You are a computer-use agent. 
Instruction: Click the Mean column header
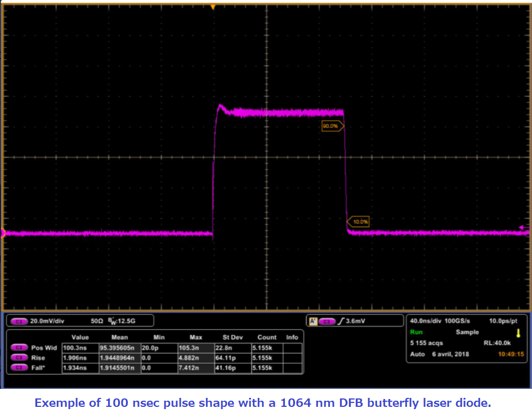[x=119, y=337]
